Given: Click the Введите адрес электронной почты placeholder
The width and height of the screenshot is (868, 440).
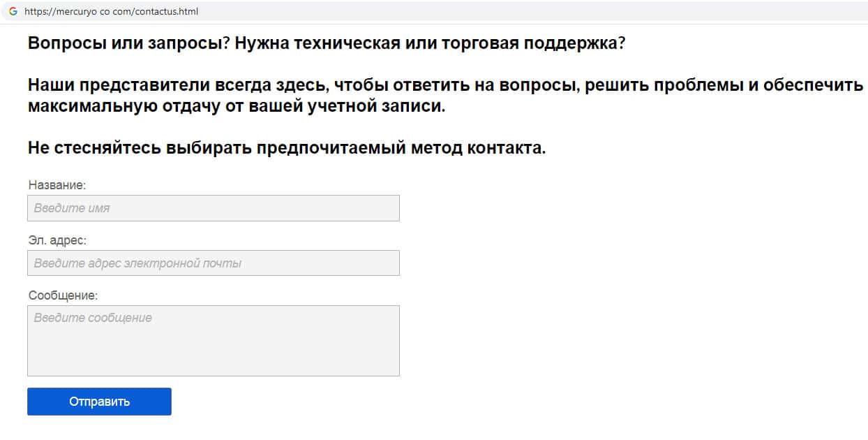Looking at the screenshot, I should point(137,263).
